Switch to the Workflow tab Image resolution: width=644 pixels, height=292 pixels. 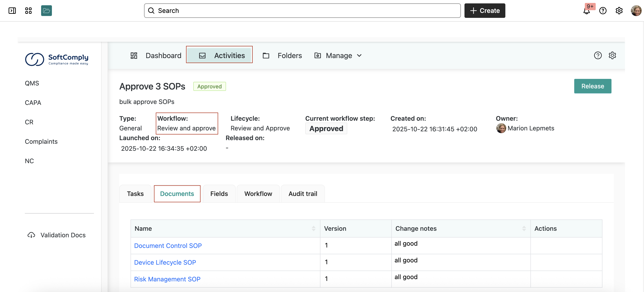258,194
